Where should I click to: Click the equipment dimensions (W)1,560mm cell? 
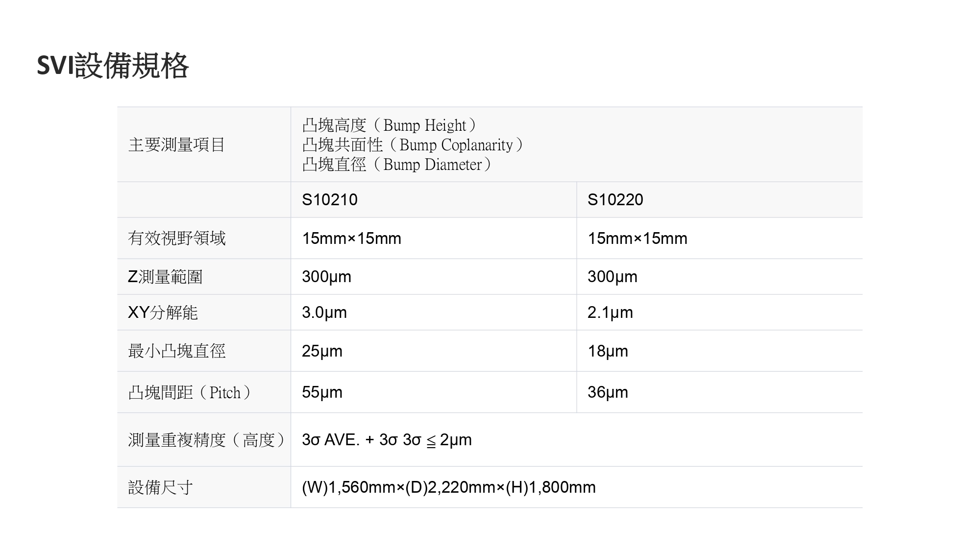[448, 487]
